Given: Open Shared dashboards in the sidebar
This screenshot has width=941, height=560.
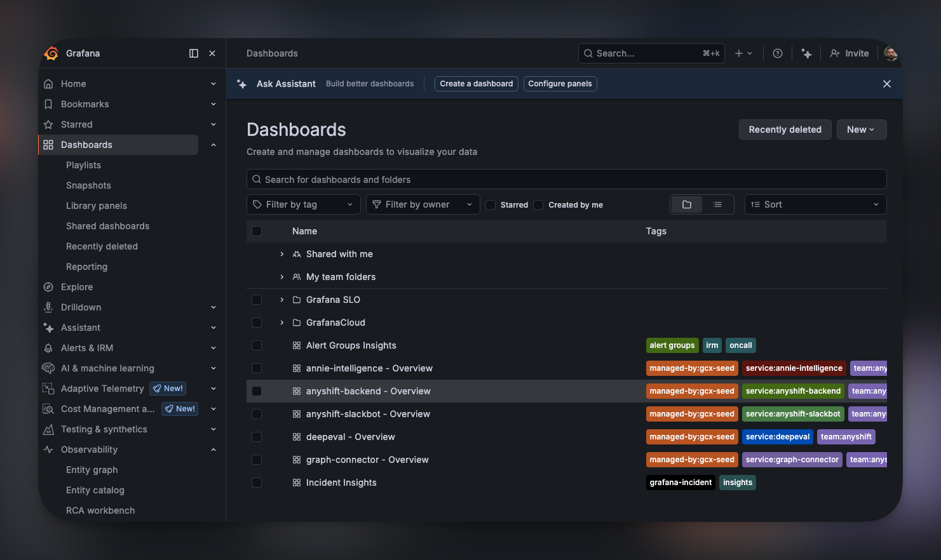Looking at the screenshot, I should [x=108, y=226].
